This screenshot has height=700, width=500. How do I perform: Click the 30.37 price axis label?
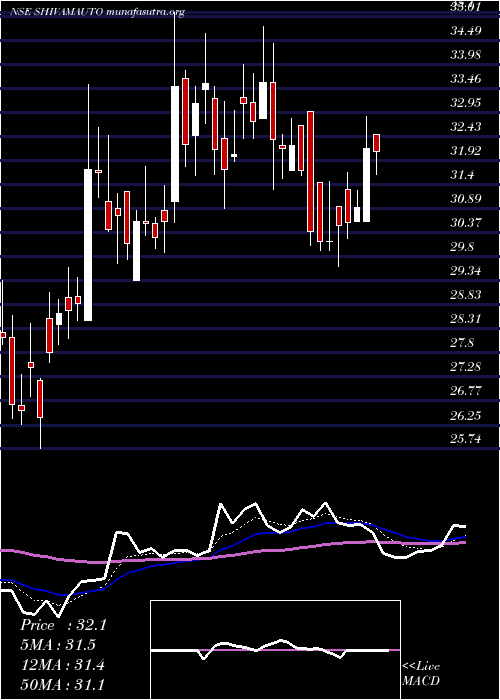tap(466, 223)
